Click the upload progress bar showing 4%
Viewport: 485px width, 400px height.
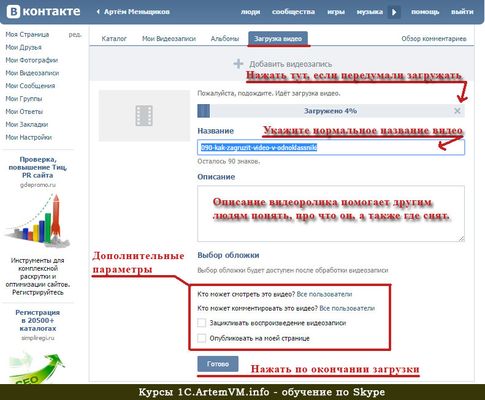pos(331,111)
